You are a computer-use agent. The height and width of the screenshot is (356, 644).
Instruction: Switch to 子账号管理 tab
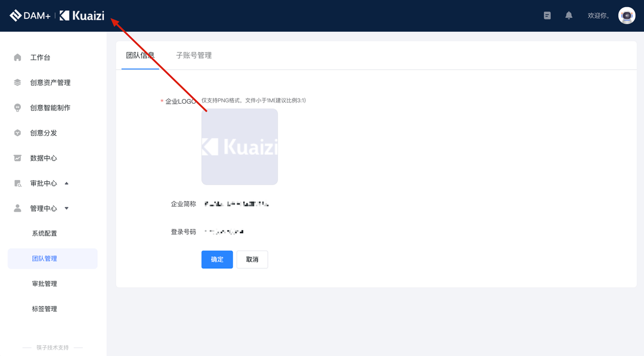(x=194, y=55)
